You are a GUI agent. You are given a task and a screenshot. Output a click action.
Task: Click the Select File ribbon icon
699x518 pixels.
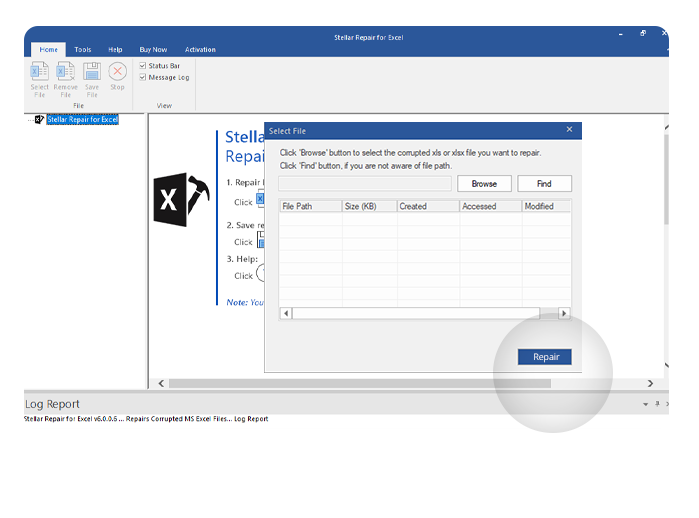[39, 71]
